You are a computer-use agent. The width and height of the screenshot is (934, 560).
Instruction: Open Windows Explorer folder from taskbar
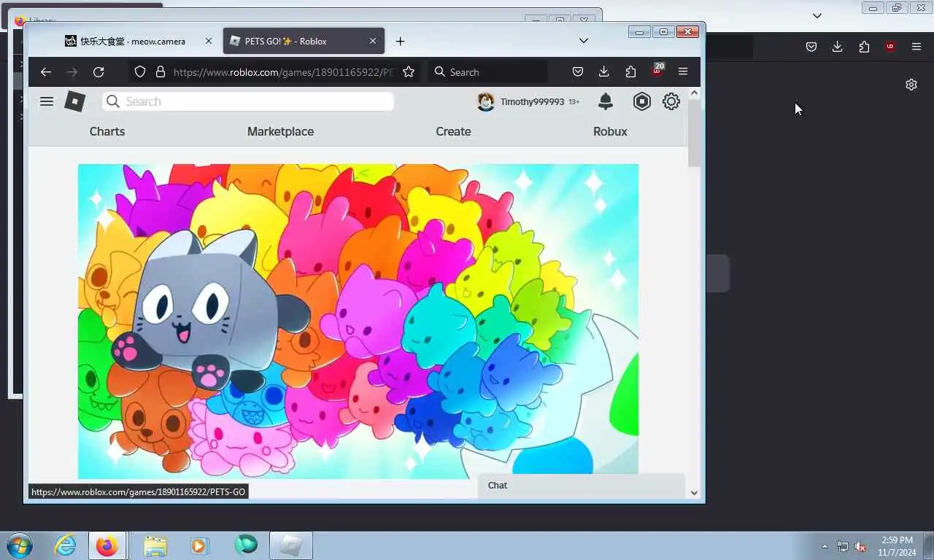(155, 545)
